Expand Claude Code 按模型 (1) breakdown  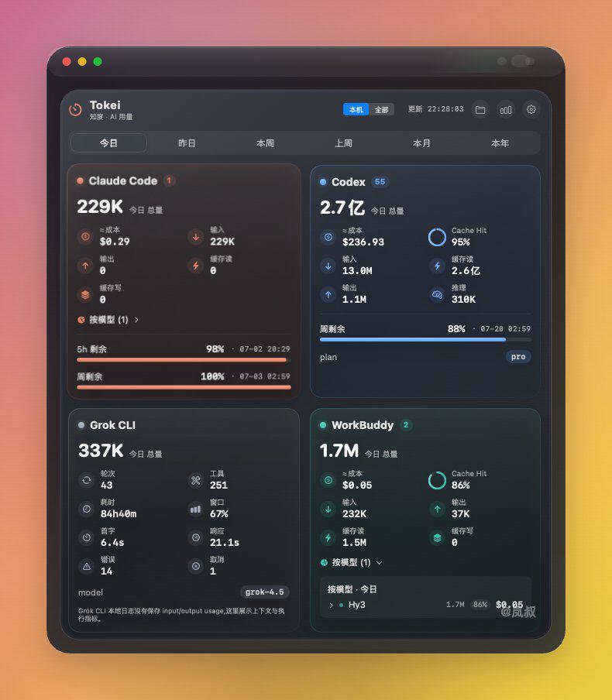pos(108,320)
